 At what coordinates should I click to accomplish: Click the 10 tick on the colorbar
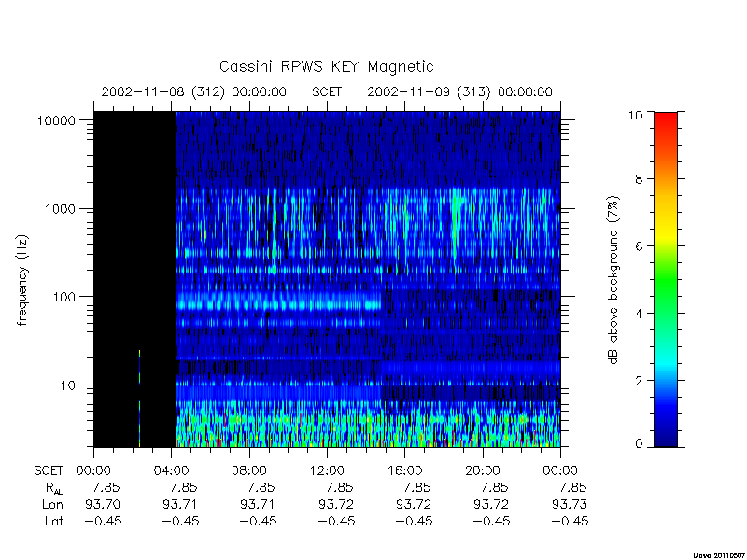(x=635, y=115)
